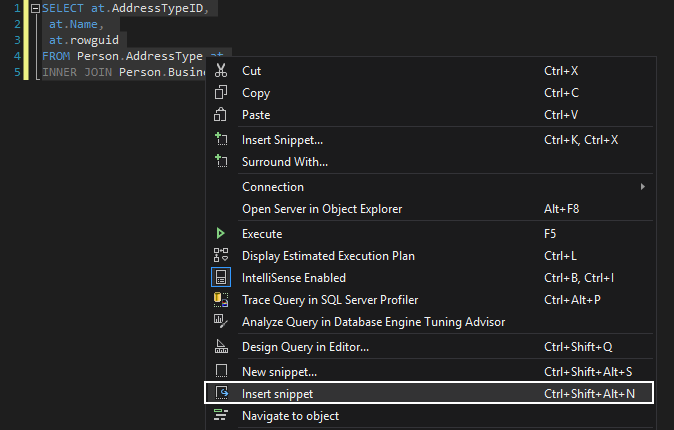This screenshot has width=674, height=430.
Task: Select Open Server in Object Explorer
Action: point(322,209)
